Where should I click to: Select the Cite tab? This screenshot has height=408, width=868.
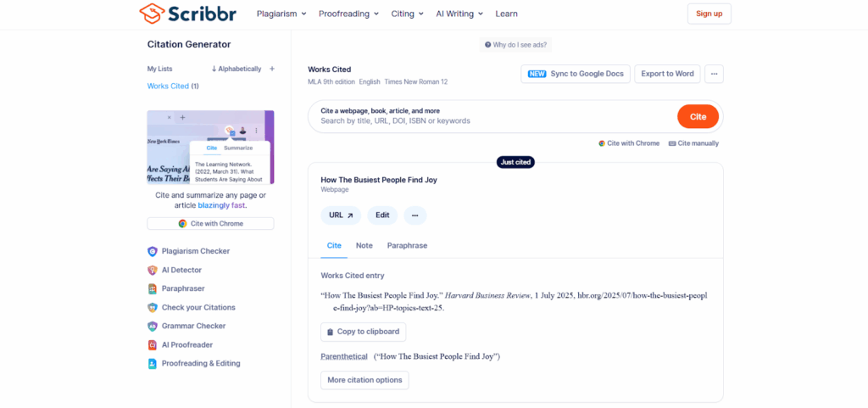pyautogui.click(x=334, y=246)
